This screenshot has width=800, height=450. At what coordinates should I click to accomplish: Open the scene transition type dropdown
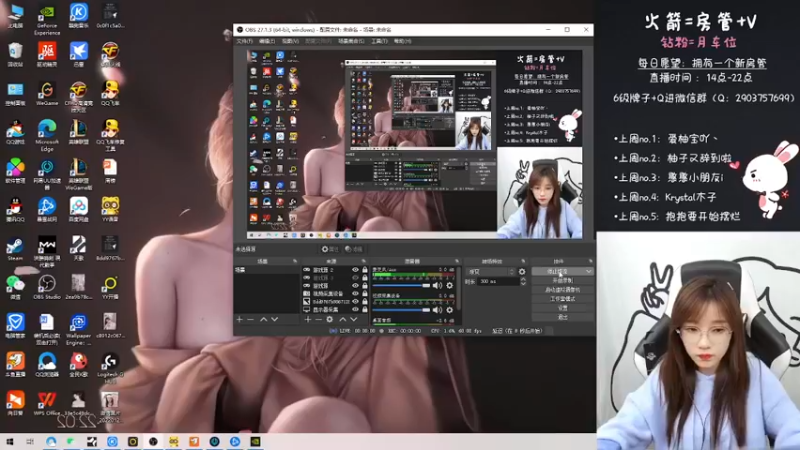[490, 272]
